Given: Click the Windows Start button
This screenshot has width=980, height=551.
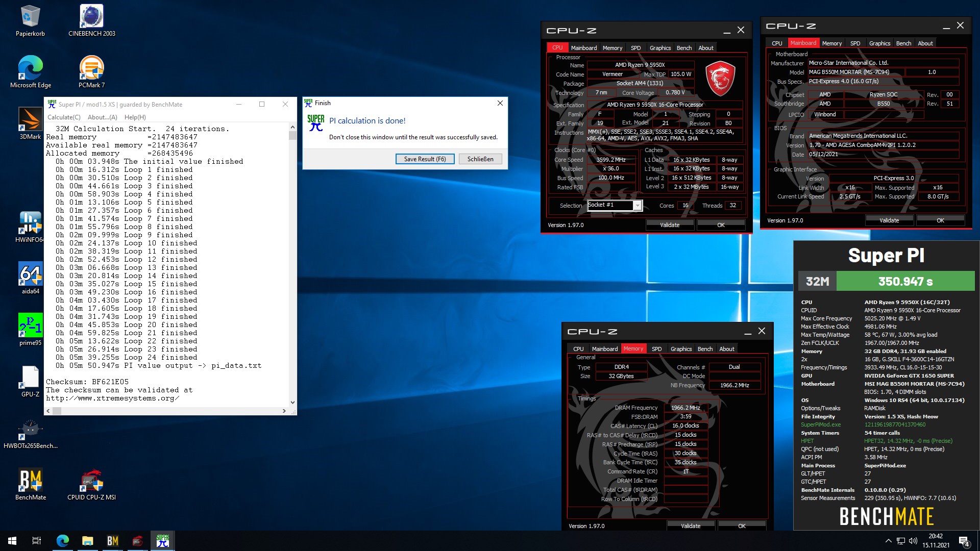Looking at the screenshot, I should click(12, 541).
